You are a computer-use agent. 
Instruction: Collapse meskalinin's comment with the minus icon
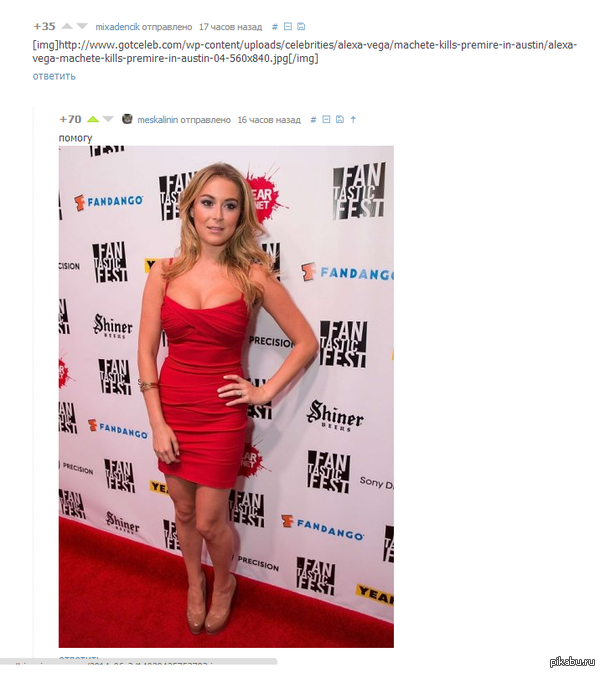326,119
